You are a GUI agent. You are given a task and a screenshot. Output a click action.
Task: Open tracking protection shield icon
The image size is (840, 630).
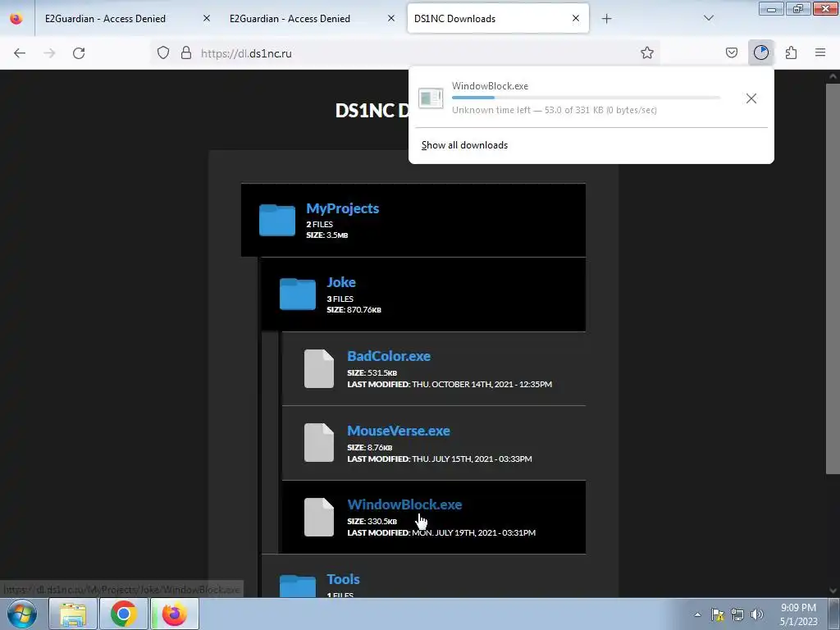(x=163, y=53)
